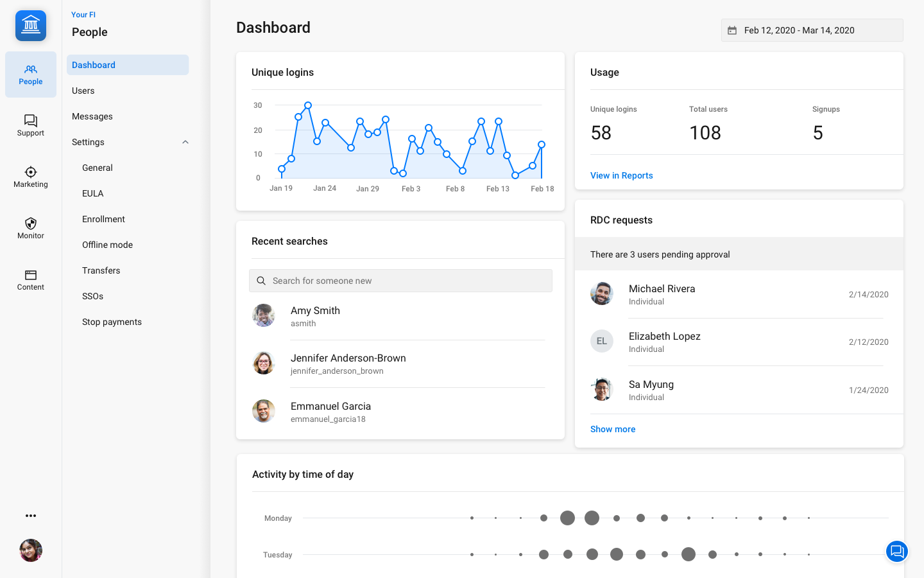
Task: Open Stop payments settings
Action: [x=112, y=322]
